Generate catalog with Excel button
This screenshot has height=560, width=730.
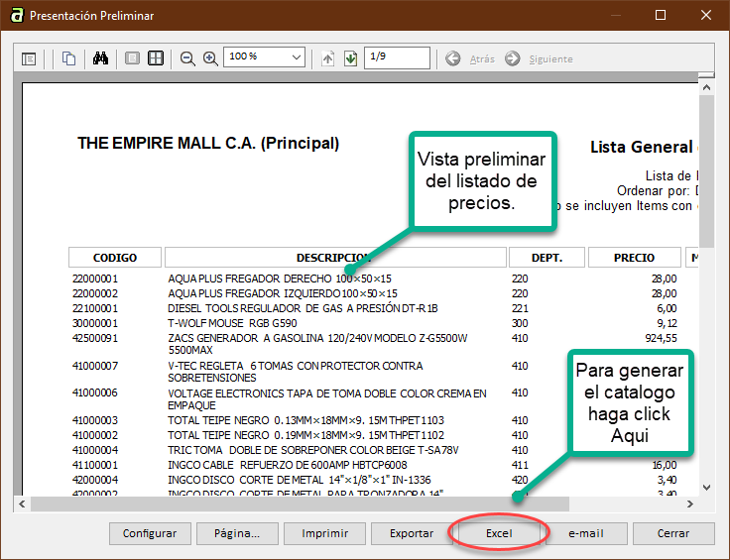point(499,533)
